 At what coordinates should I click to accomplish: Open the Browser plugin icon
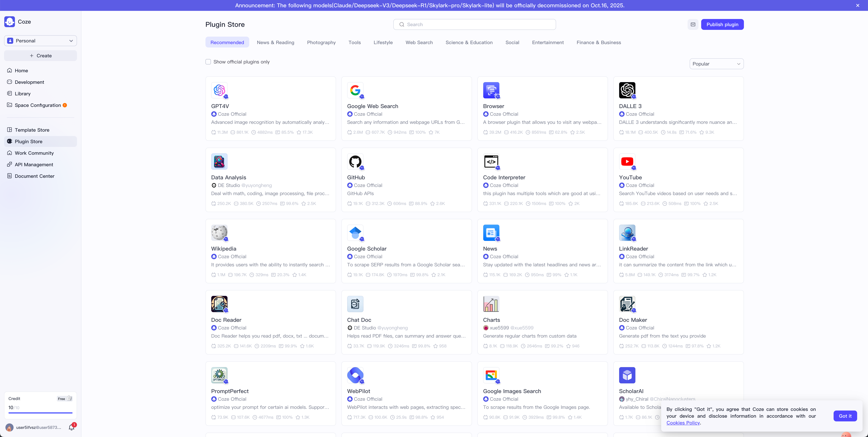tap(491, 90)
